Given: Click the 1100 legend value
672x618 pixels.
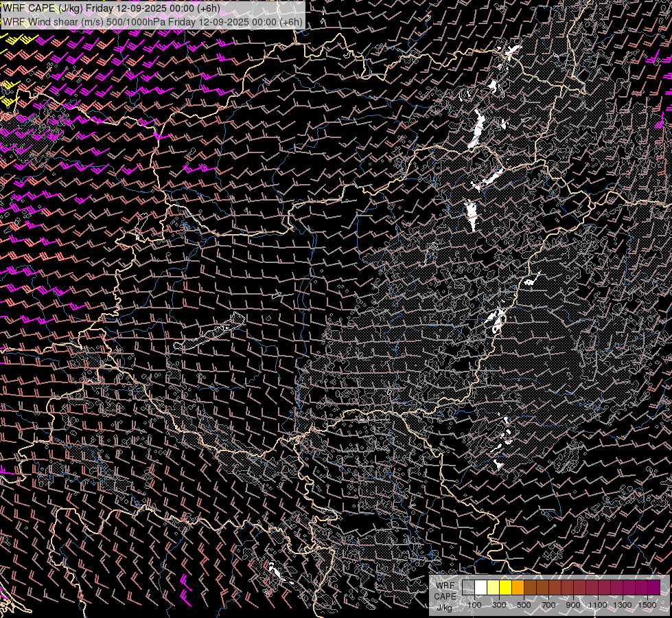Looking at the screenshot, I should tap(598, 605).
